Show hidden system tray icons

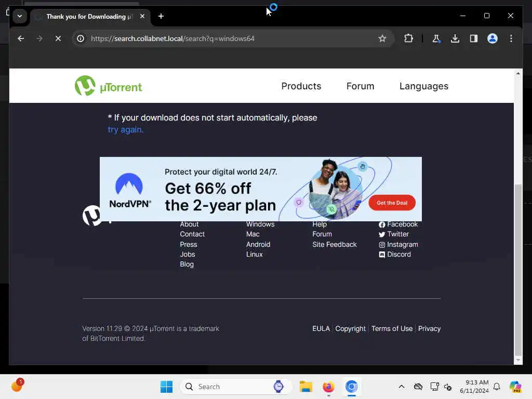point(402,387)
